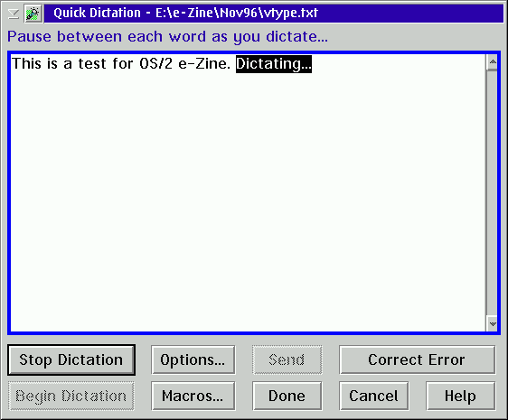Click the highlighted Dictating... text
Screen dimensions: 508x420
coord(274,64)
